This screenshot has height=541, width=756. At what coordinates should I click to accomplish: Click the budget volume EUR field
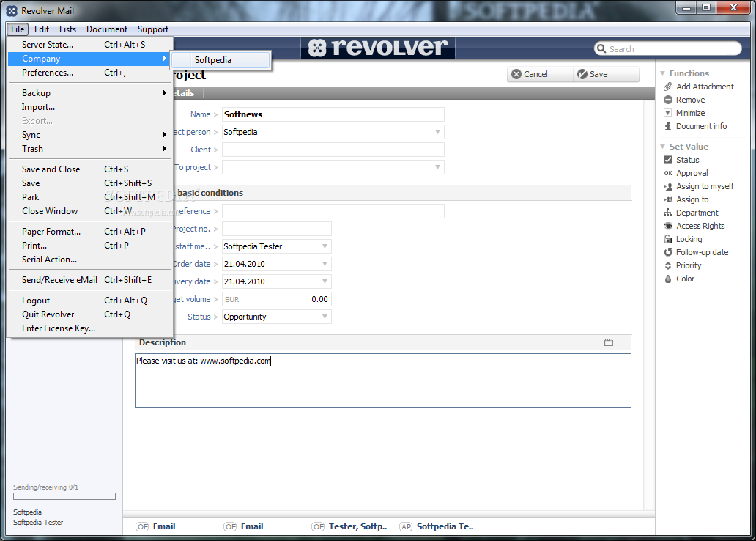(x=276, y=299)
